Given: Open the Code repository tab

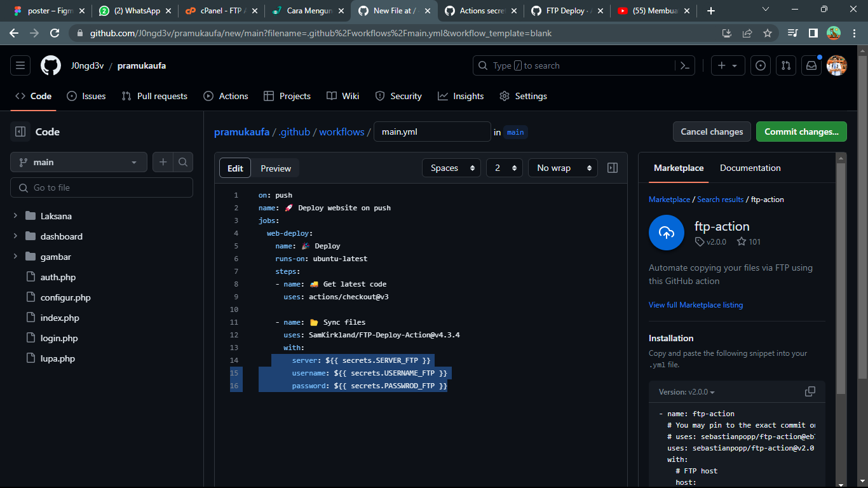Looking at the screenshot, I should click(x=33, y=96).
